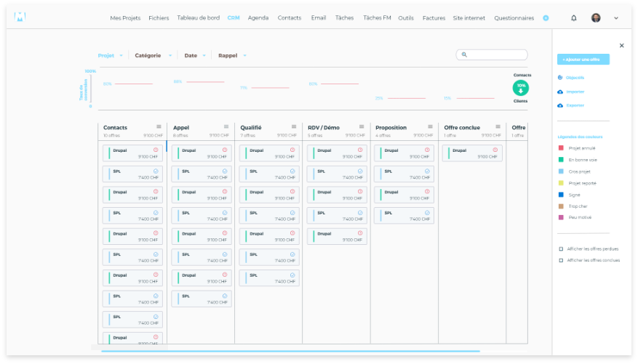Click the app logo icon
This screenshot has height=364, width=638.
tap(20, 17)
